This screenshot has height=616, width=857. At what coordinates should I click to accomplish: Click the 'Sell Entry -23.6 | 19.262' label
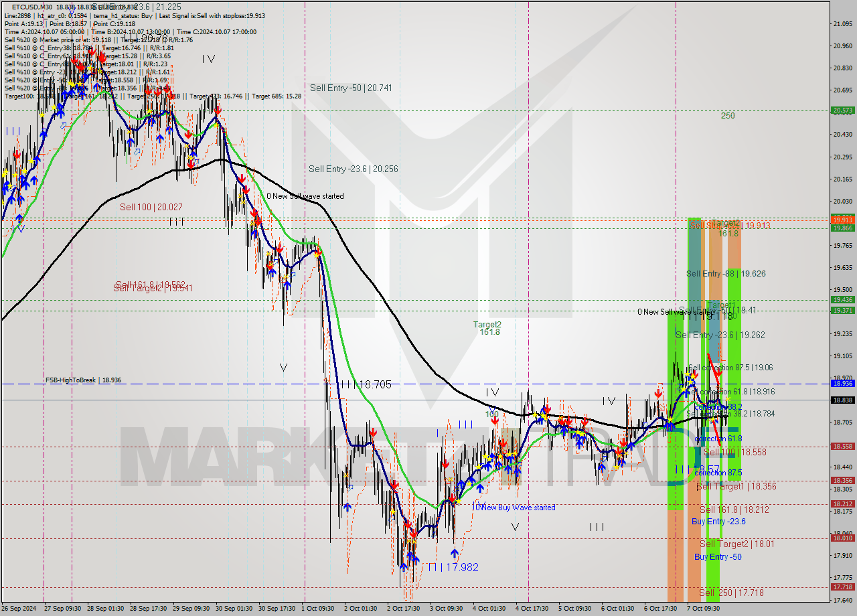point(720,335)
